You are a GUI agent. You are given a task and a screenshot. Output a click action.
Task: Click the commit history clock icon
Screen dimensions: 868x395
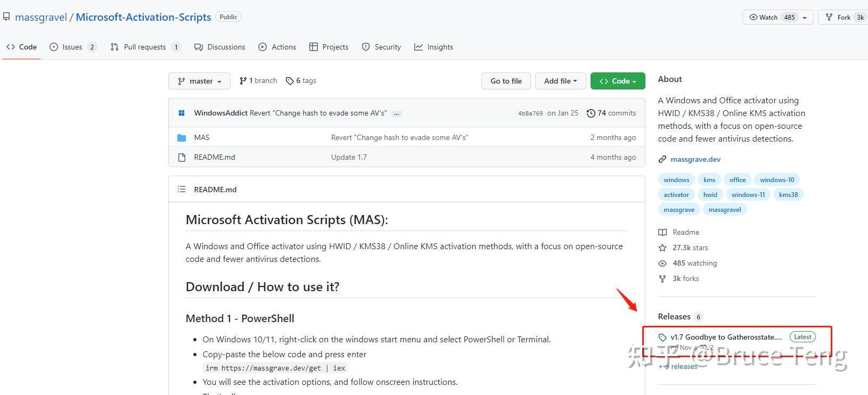591,113
